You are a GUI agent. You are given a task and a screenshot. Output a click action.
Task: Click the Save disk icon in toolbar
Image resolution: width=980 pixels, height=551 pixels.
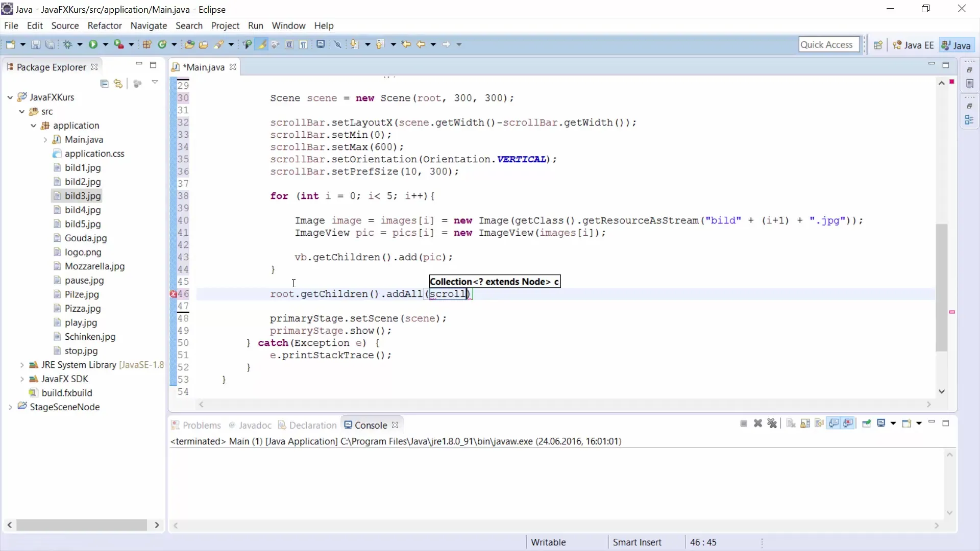point(36,44)
